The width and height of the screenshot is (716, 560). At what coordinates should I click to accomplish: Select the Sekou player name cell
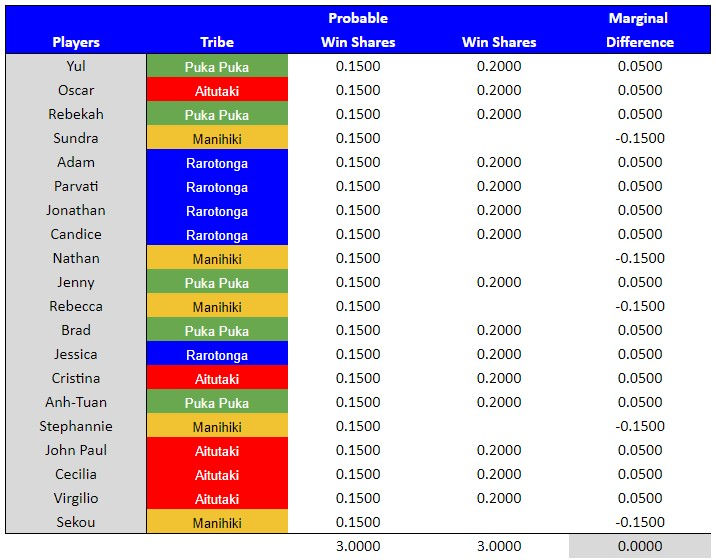coord(76,522)
